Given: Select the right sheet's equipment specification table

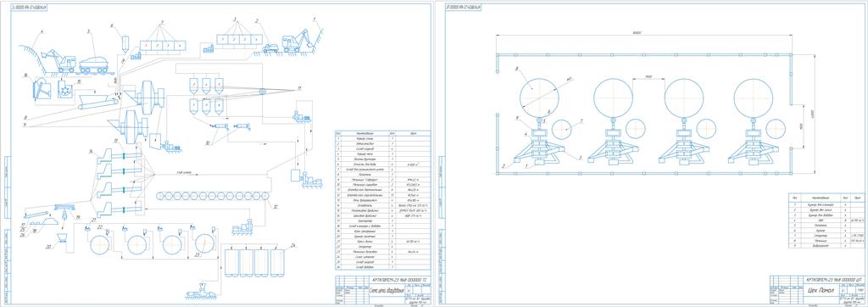Looking at the screenshot, I should click(826, 221).
